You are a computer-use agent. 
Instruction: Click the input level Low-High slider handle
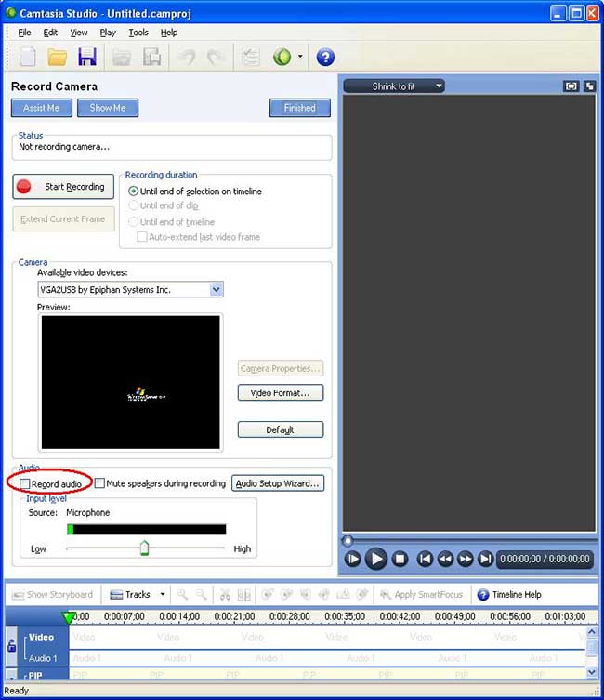[x=144, y=548]
